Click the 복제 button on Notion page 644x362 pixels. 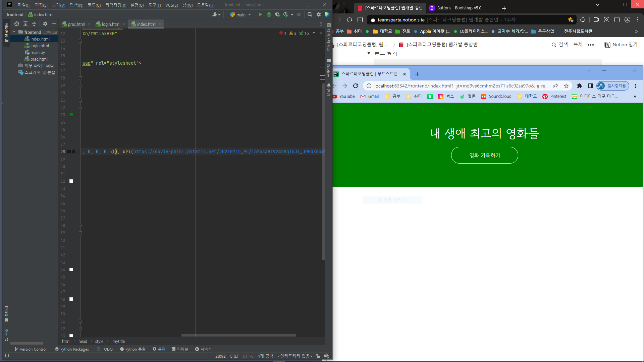click(578, 45)
